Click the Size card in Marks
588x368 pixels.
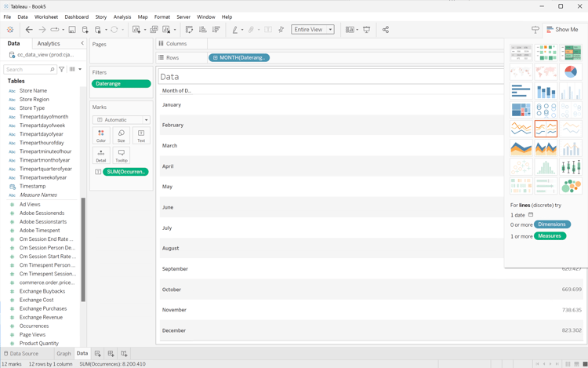click(121, 136)
